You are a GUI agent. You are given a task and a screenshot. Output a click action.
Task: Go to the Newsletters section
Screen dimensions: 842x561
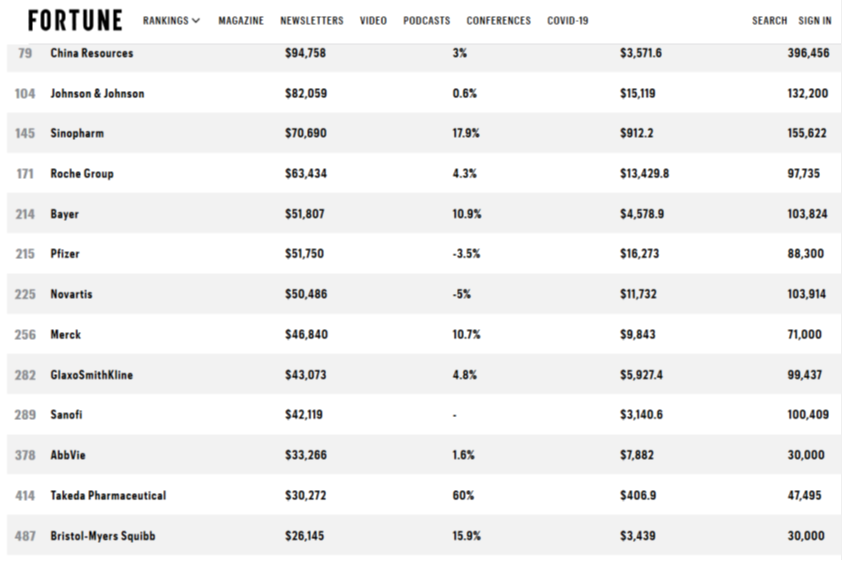[311, 20]
